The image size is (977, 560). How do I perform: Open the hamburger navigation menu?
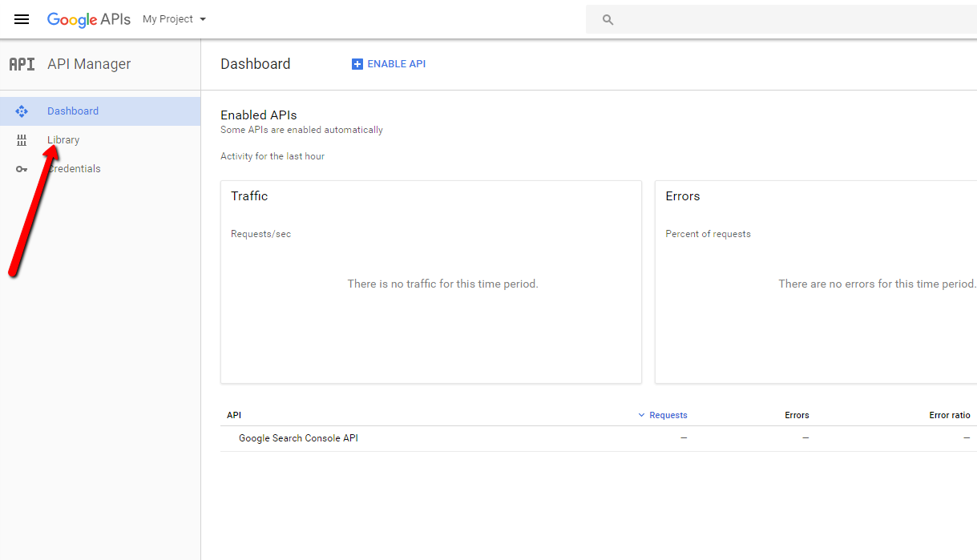coord(22,19)
